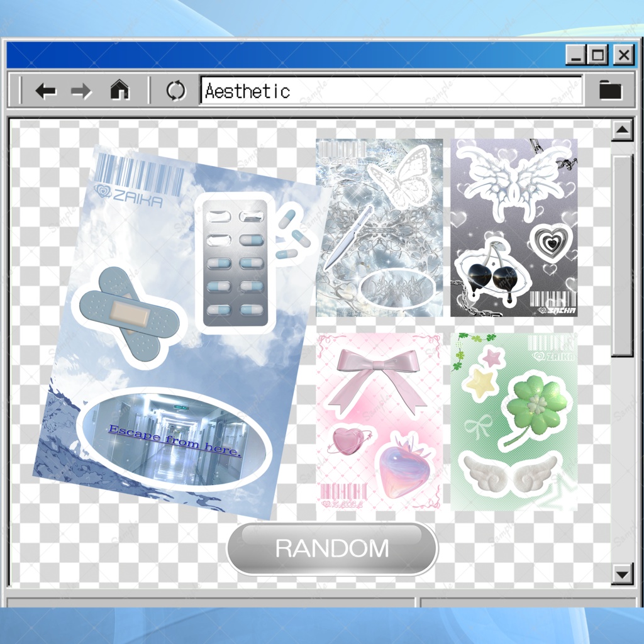This screenshot has width=644, height=644.
Task: Open the folder icon beside address bar
Action: point(610,90)
